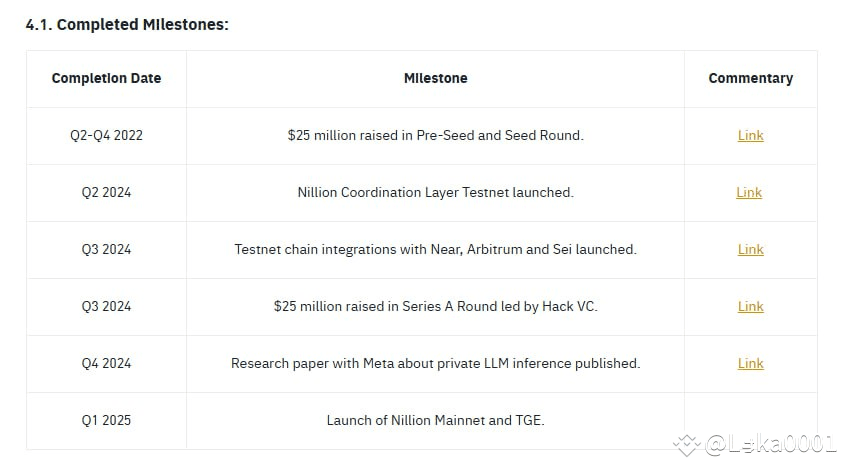This screenshot has height=466, width=845.
Task: Open the link for Pre-Seed and Seed Round
Action: click(750, 135)
